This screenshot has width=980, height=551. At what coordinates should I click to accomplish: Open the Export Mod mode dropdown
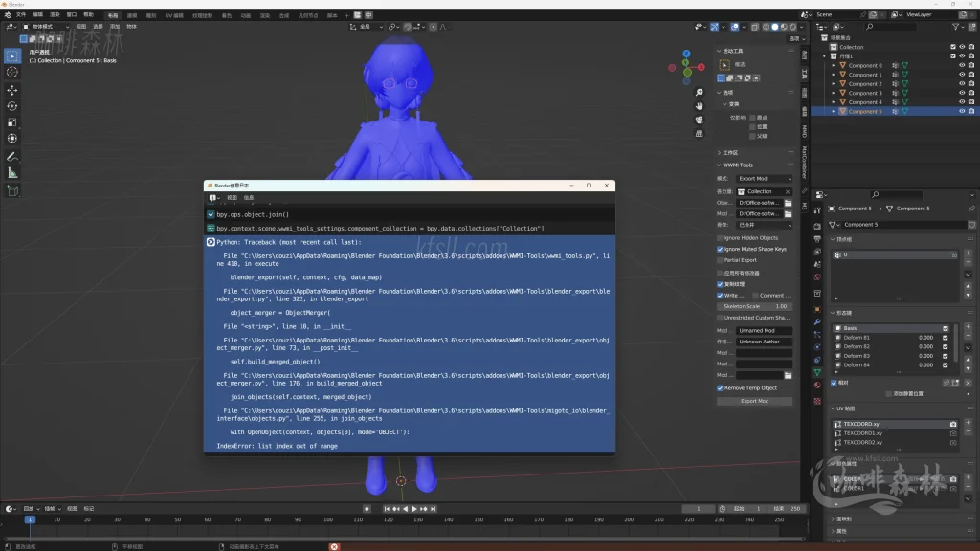764,179
